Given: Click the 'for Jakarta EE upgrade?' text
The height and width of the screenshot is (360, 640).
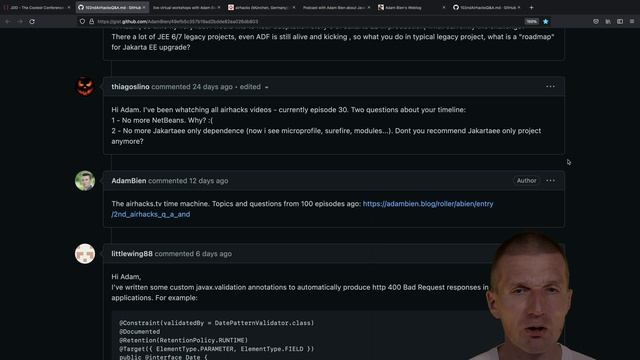Looking at the screenshot, I should [x=151, y=47].
